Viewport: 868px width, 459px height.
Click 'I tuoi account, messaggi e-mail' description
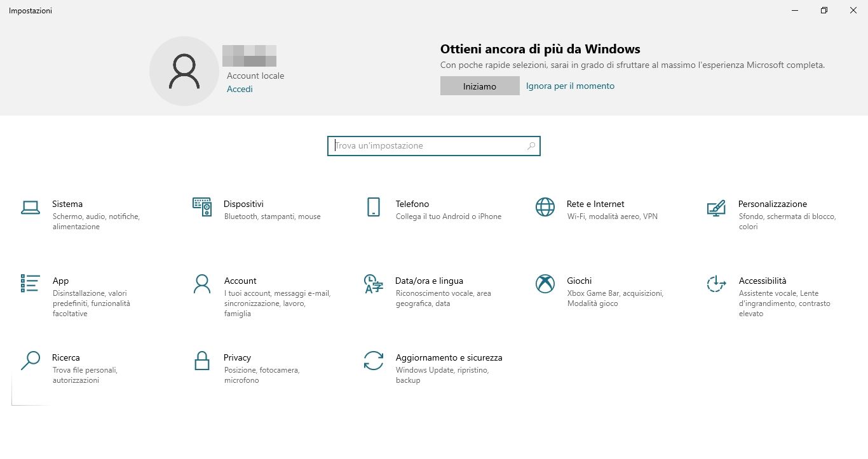coord(278,303)
